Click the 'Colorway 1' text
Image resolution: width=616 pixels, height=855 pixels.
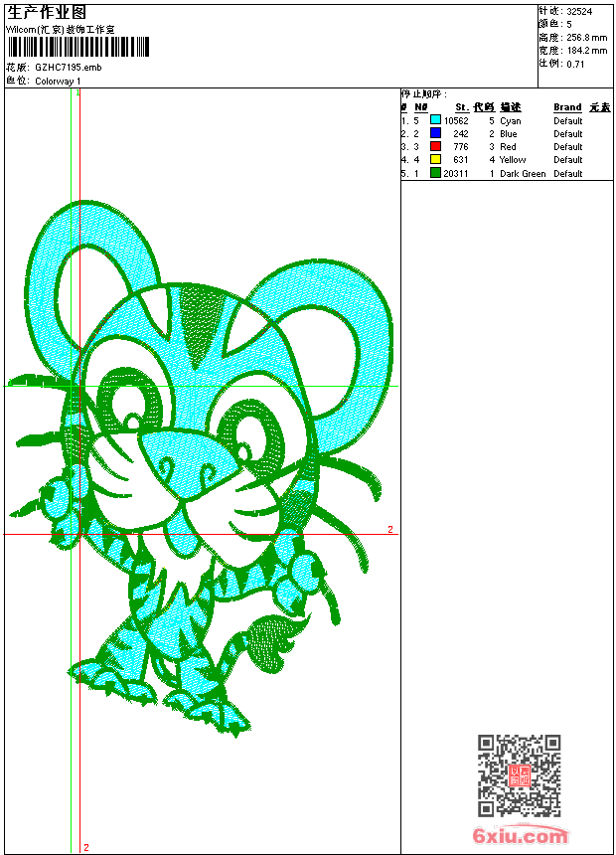click(x=58, y=82)
